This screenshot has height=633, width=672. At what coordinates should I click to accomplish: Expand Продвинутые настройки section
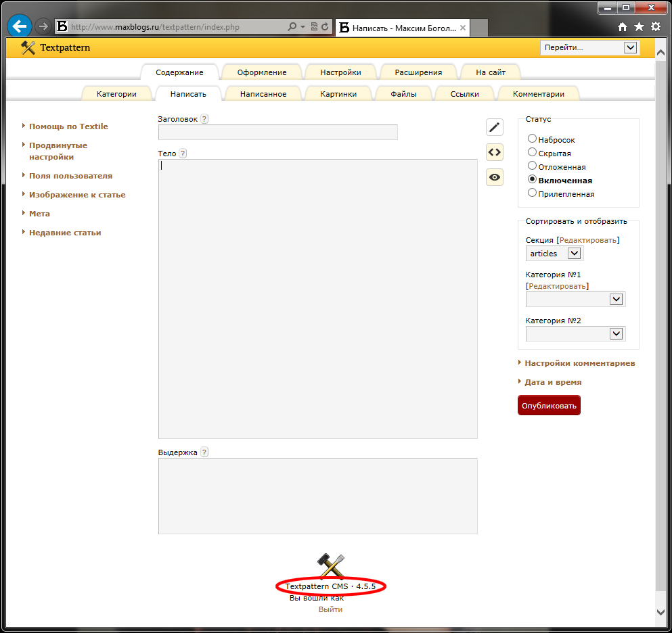point(58,151)
